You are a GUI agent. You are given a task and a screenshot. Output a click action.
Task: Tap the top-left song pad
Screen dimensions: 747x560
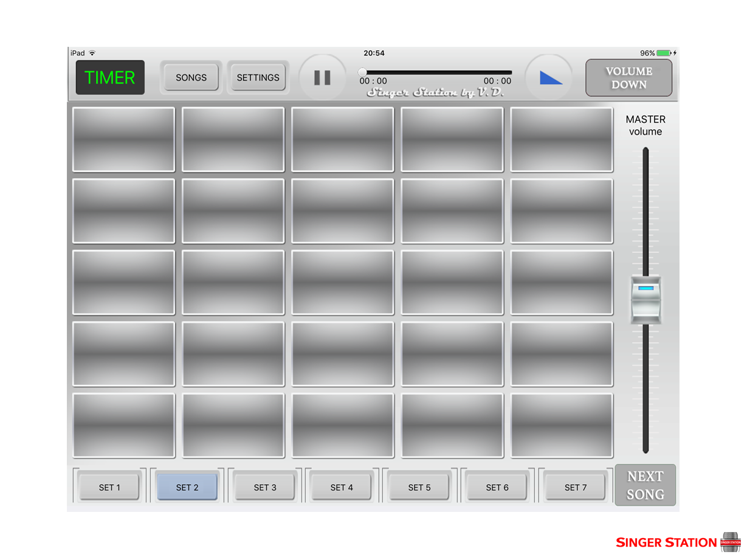pos(124,140)
